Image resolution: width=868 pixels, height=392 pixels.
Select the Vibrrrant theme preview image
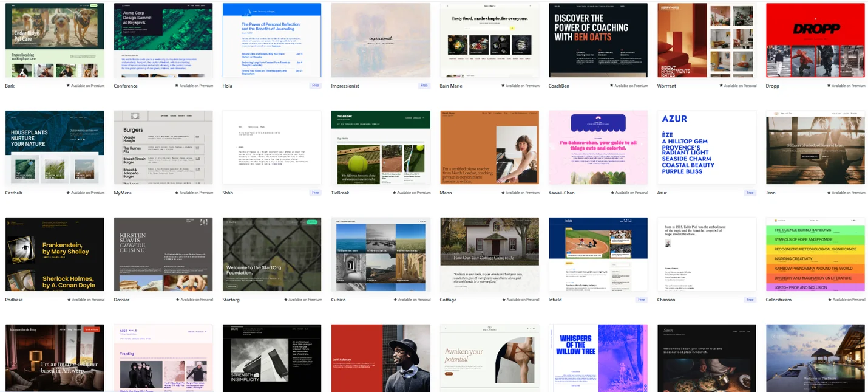[x=707, y=40]
